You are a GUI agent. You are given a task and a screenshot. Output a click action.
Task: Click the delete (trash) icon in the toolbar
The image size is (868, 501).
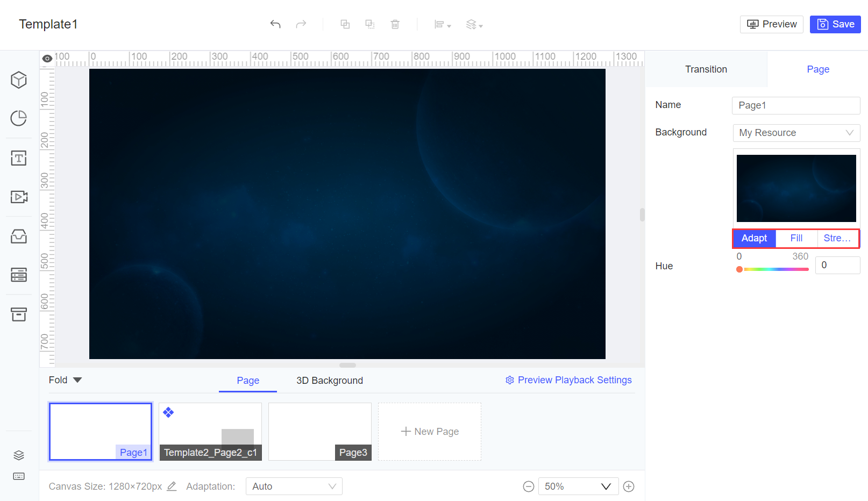[395, 24]
